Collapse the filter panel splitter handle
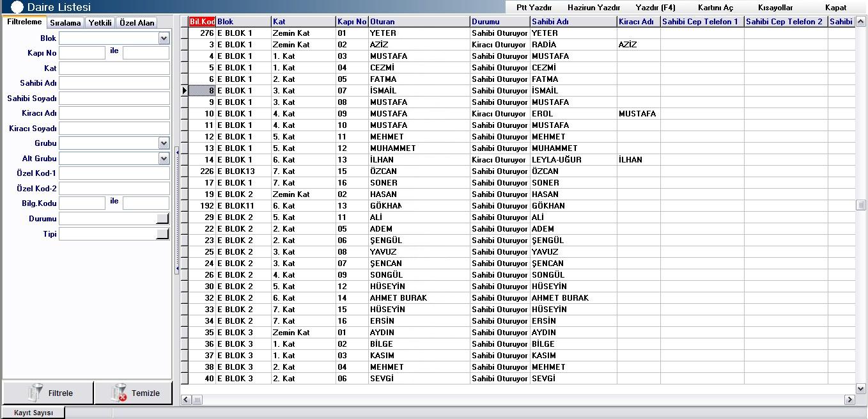The width and height of the screenshot is (868, 419). [x=176, y=210]
